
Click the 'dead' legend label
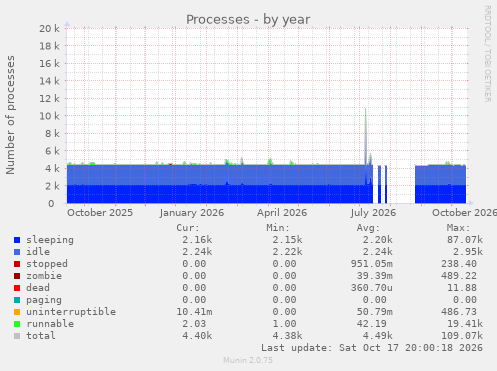pos(38,288)
